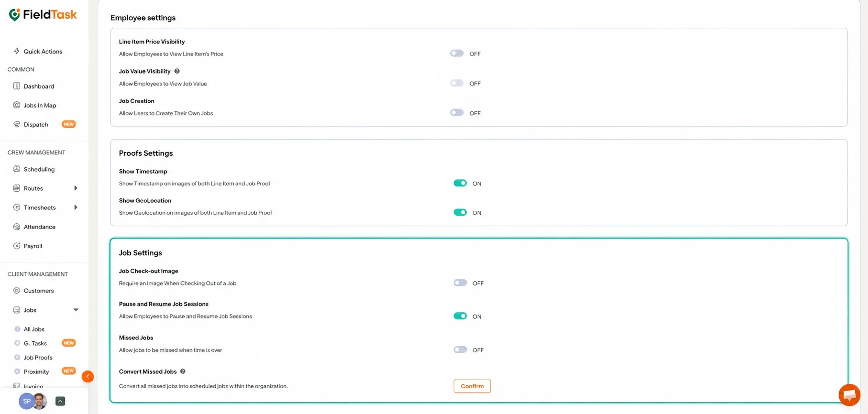Turn off Show GeoLocation toggle
868x414 pixels.
point(460,213)
